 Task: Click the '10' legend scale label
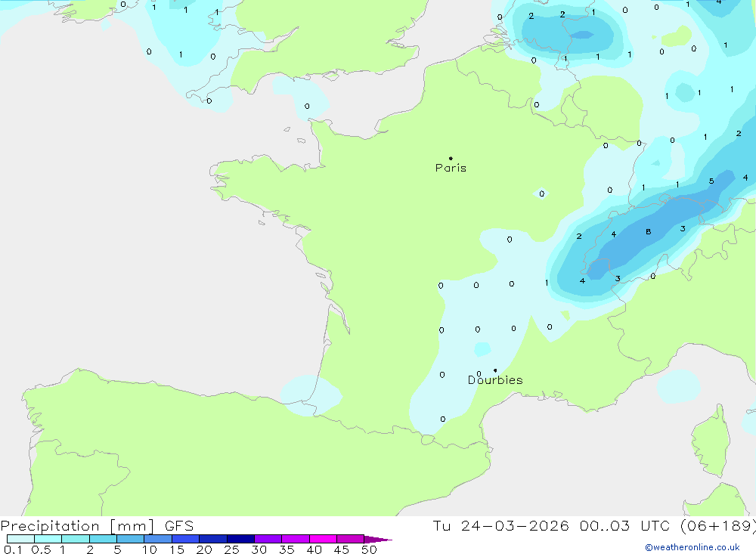coord(150,549)
